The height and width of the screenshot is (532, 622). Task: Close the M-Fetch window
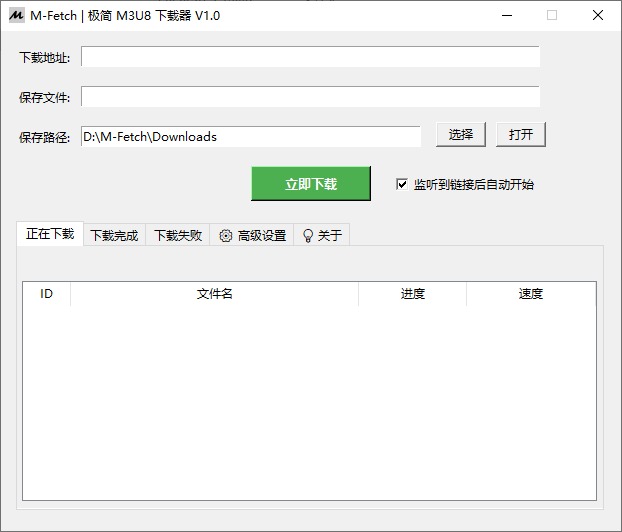tap(598, 15)
